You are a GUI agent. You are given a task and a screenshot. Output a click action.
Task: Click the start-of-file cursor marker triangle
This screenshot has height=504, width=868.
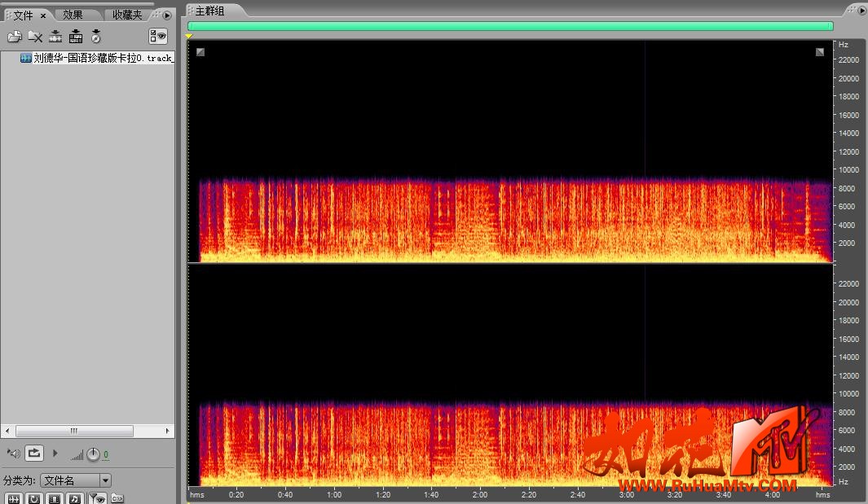[189, 37]
